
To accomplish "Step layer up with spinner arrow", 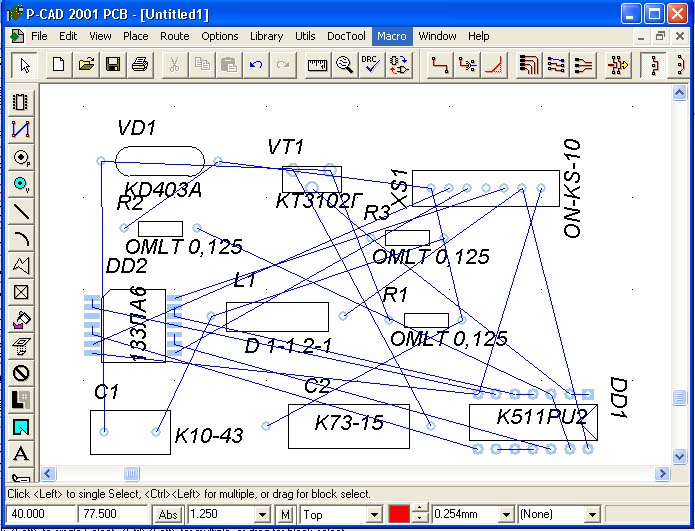I will point(420,509).
